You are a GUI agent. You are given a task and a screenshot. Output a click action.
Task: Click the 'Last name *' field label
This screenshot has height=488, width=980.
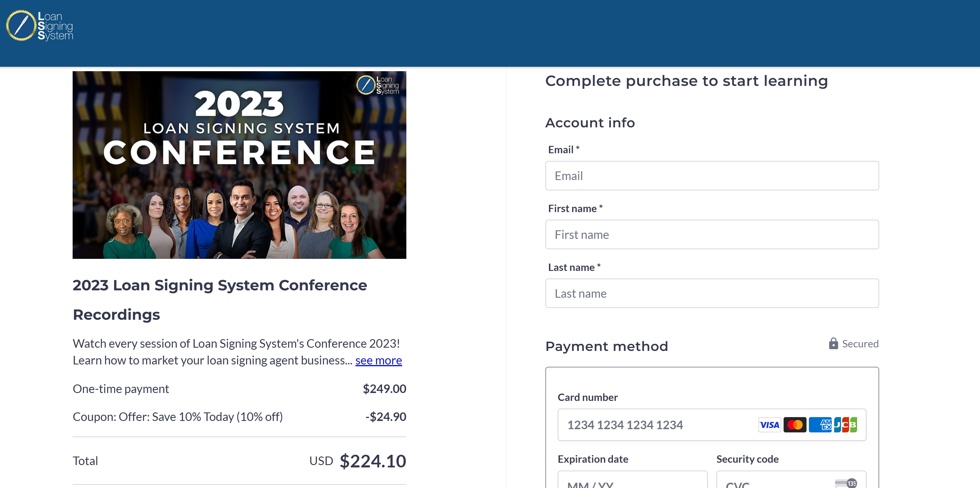tap(574, 267)
